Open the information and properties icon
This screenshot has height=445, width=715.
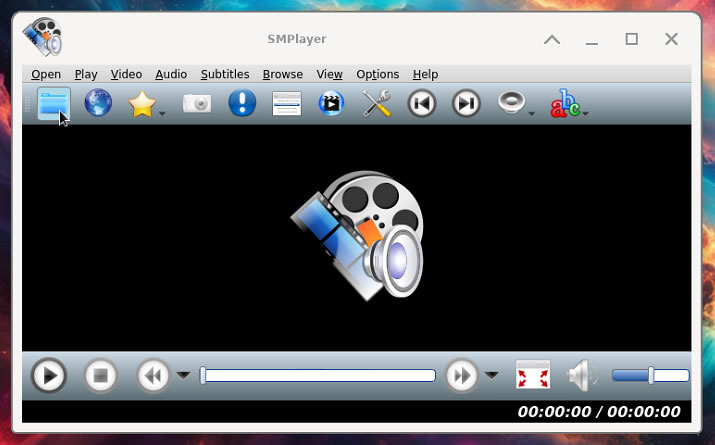click(x=242, y=103)
